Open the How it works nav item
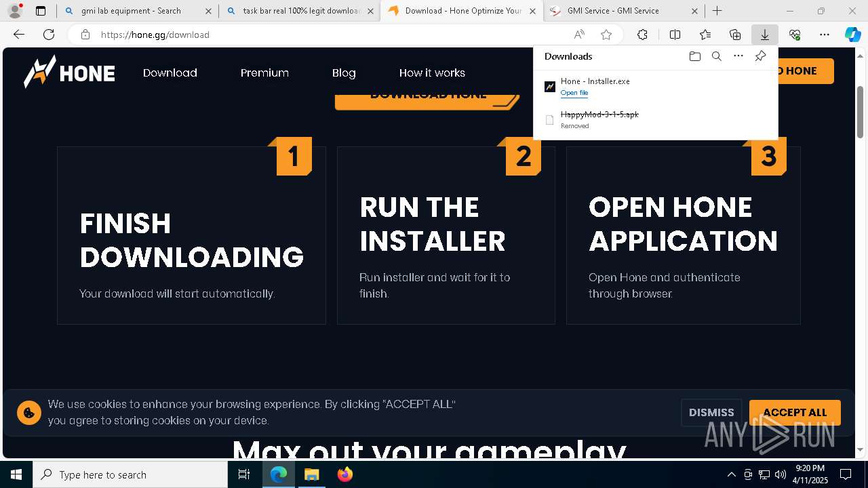The width and height of the screenshot is (868, 488). (432, 73)
